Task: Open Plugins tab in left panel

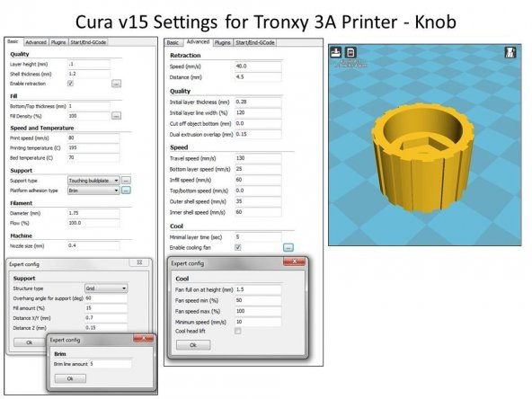Action: click(x=58, y=42)
